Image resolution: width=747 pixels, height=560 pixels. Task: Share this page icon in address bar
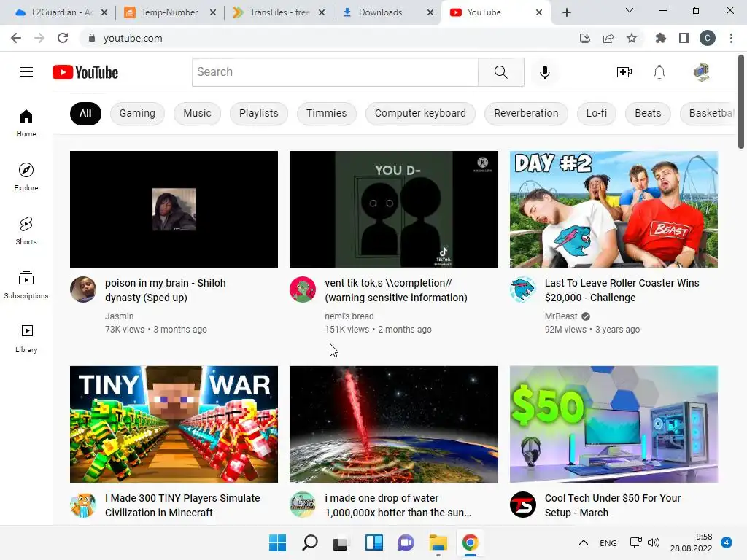pos(608,38)
